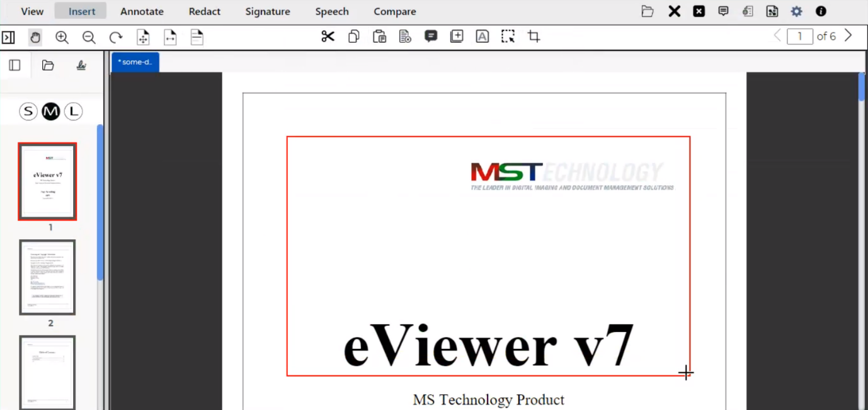Click the some-d.. document tab
The height and width of the screenshot is (410, 868).
[x=135, y=62]
